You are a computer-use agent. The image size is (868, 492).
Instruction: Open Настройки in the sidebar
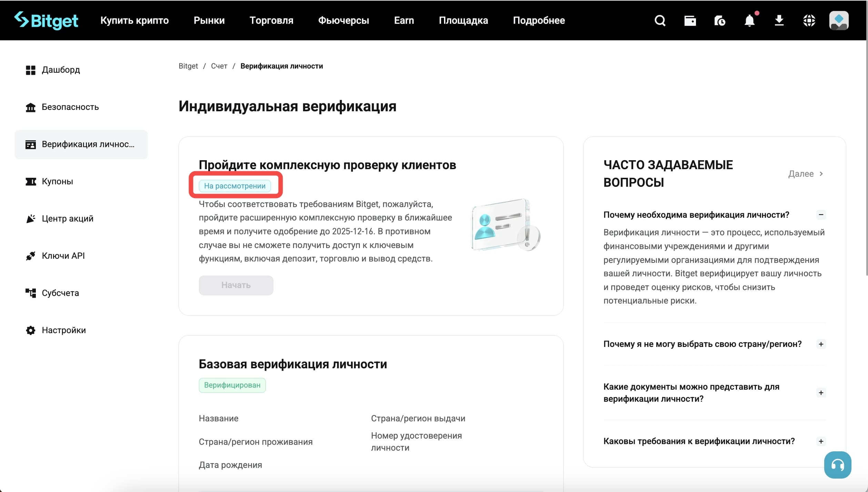[64, 330]
